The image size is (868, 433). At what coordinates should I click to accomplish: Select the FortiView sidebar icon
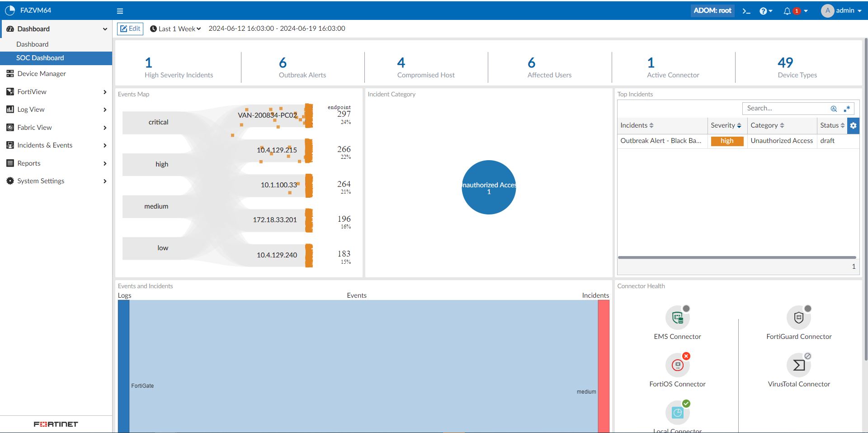click(9, 91)
